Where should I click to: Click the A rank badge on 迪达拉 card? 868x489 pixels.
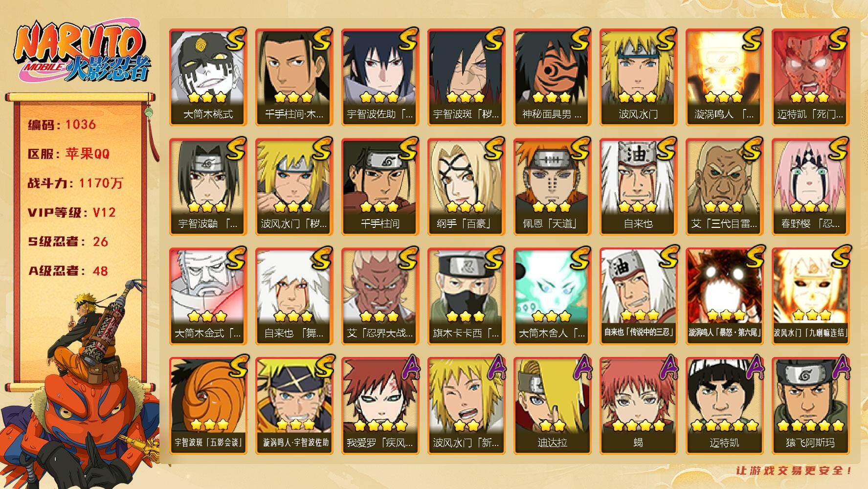click(582, 367)
